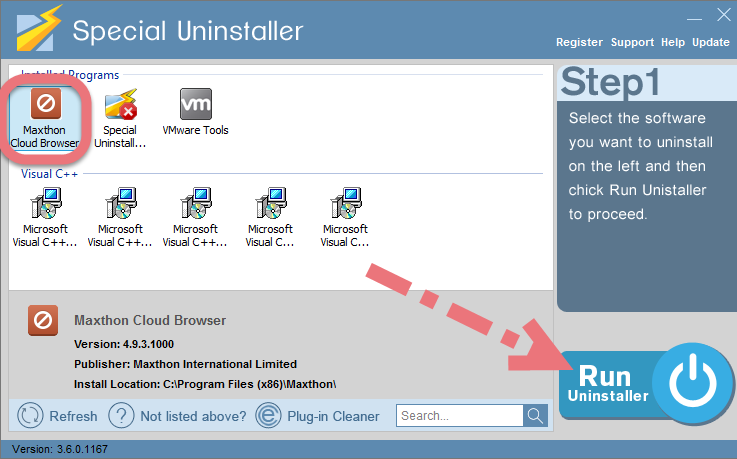Click the Maxthon Cloud Browser title in details
Viewport: 737px width, 459px height.
click(150, 320)
